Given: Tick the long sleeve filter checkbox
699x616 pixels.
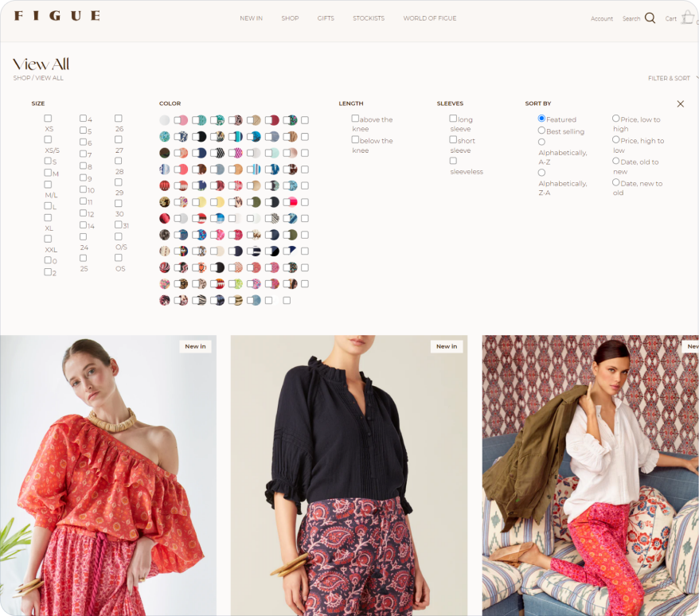Looking at the screenshot, I should click(x=453, y=119).
